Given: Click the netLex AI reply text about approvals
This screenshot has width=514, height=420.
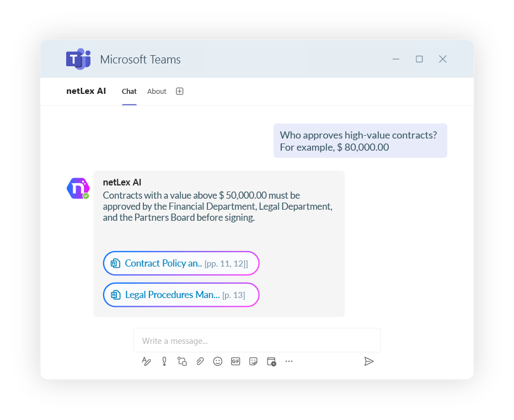Looking at the screenshot, I should (218, 206).
